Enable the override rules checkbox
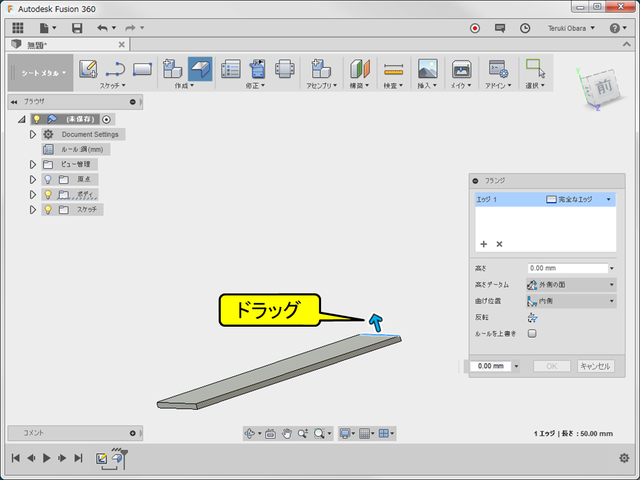 point(532,333)
